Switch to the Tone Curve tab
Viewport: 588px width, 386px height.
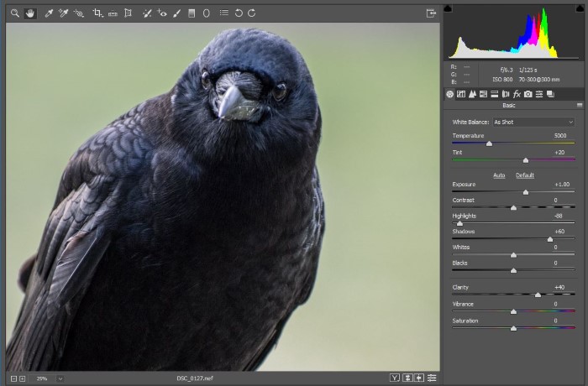tap(461, 94)
